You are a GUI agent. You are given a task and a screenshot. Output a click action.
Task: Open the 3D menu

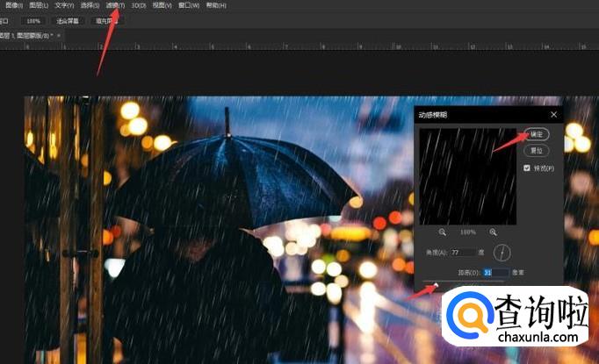pos(140,5)
